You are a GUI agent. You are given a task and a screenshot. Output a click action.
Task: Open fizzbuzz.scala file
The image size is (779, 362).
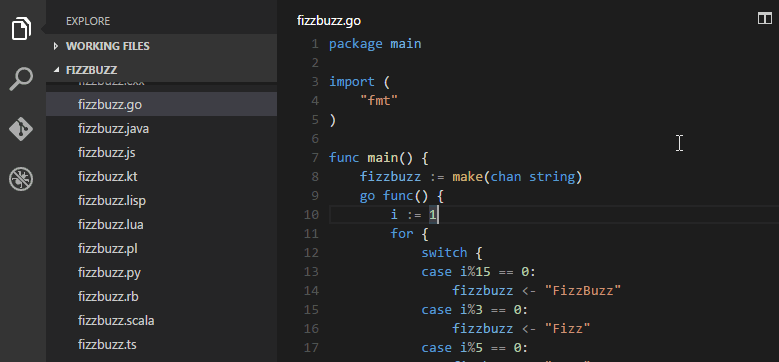pyautogui.click(x=161, y=320)
